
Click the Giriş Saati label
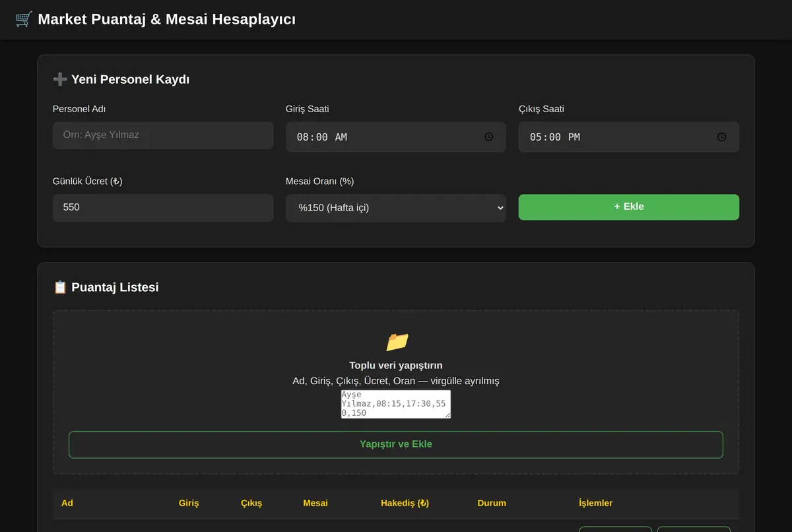tap(308, 109)
